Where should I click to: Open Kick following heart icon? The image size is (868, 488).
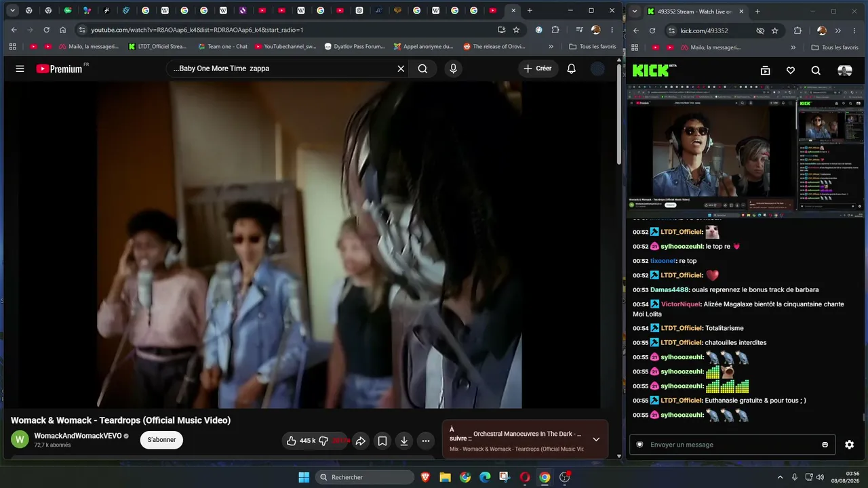pyautogui.click(x=791, y=70)
